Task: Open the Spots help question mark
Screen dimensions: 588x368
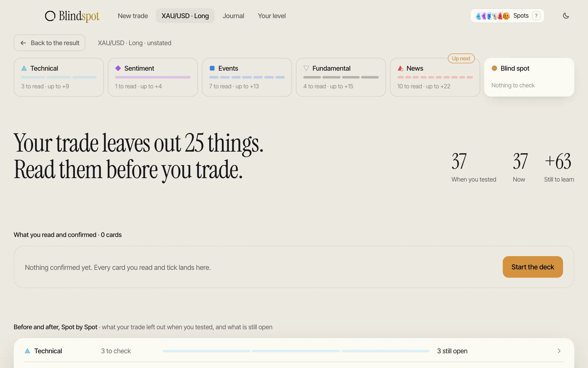Action: 536,16
